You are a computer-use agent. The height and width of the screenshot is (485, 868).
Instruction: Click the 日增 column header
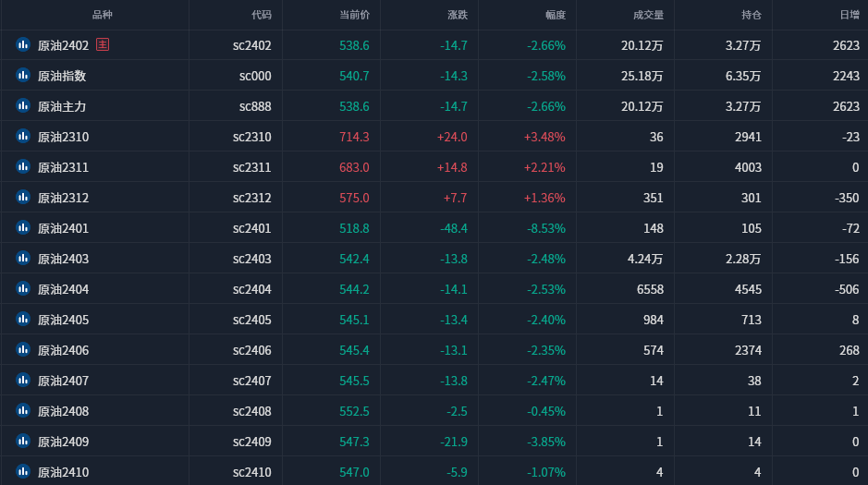[x=849, y=15]
